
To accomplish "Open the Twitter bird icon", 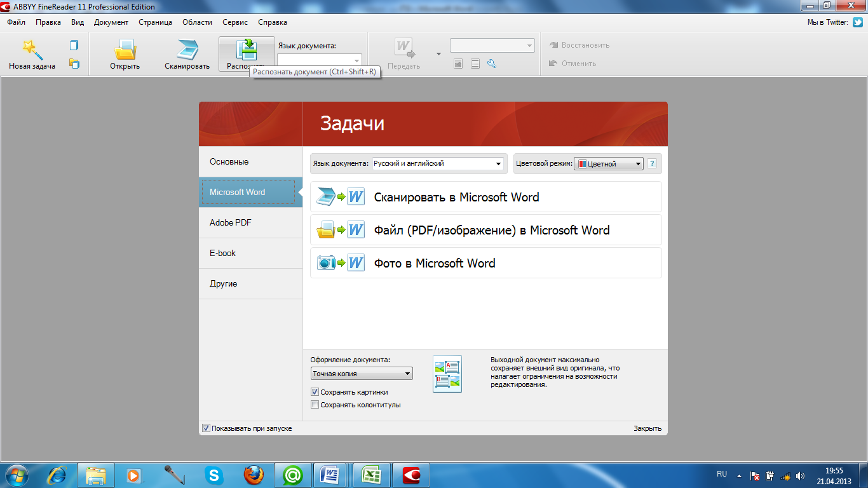I will pyautogui.click(x=858, y=22).
